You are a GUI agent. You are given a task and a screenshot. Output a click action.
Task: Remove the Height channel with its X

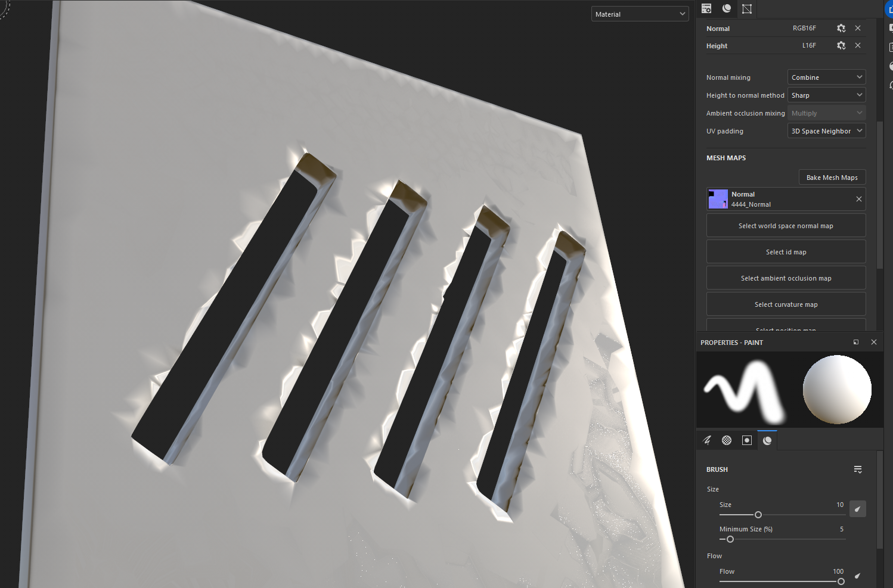[x=858, y=45]
